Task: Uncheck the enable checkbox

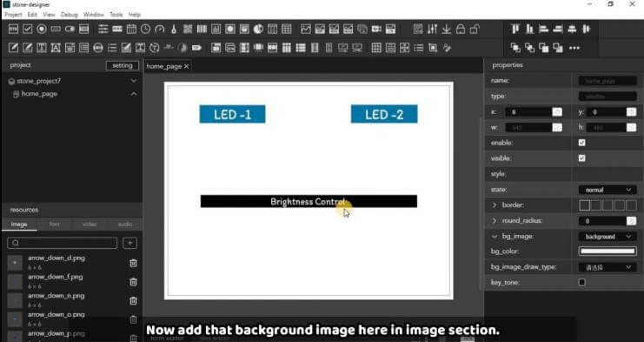Action: coord(582,143)
